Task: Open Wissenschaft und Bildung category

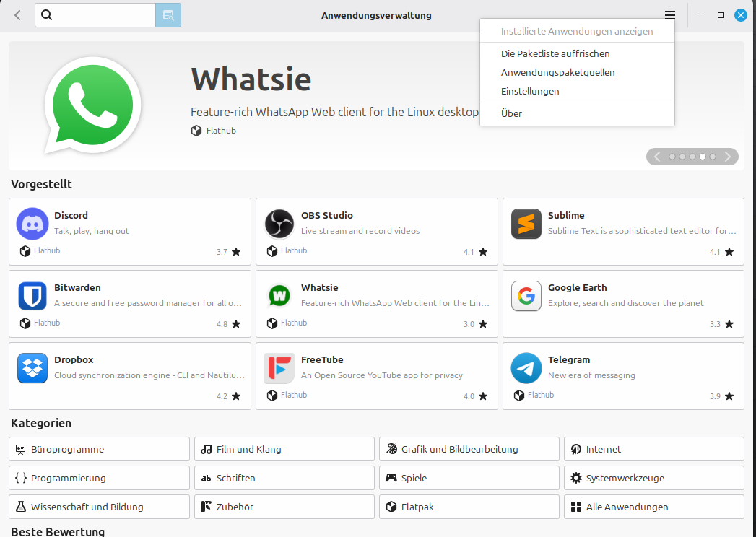Action: (99, 507)
